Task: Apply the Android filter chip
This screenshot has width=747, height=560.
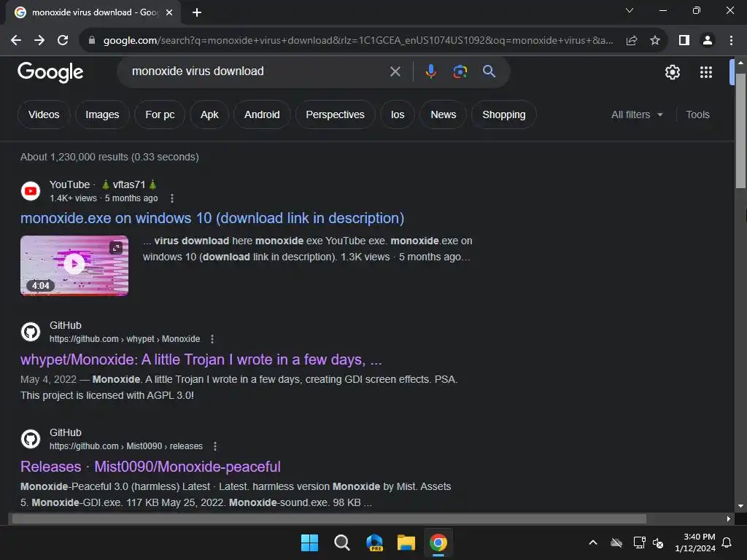Action: point(262,114)
